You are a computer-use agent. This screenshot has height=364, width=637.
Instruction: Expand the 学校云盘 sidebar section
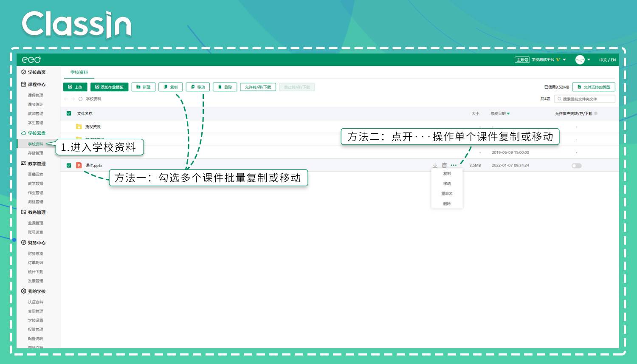[34, 133]
